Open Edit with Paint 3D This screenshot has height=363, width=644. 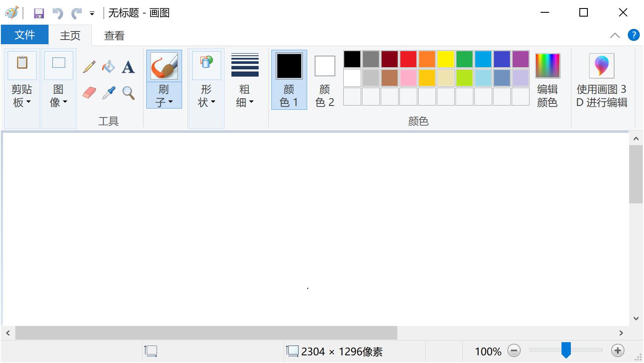click(x=601, y=80)
